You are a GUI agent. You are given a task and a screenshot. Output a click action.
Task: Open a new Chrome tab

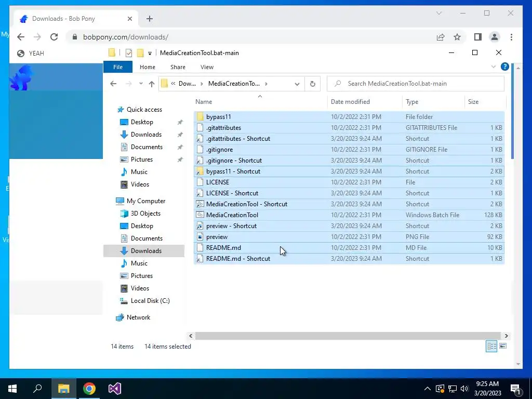coord(149,19)
